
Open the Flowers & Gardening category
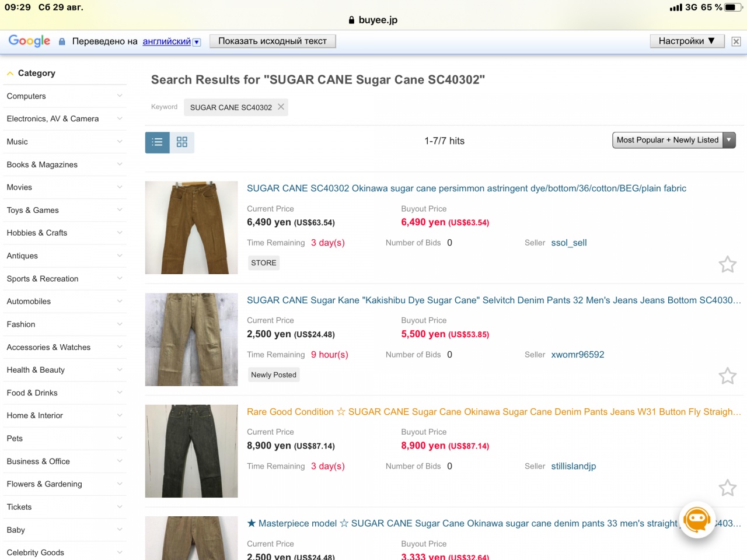pos(65,484)
